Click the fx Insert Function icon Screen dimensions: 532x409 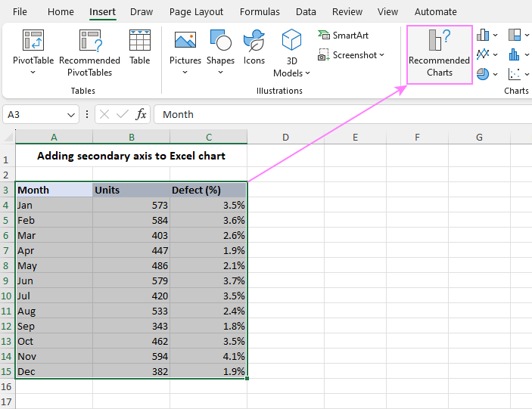[141, 114]
